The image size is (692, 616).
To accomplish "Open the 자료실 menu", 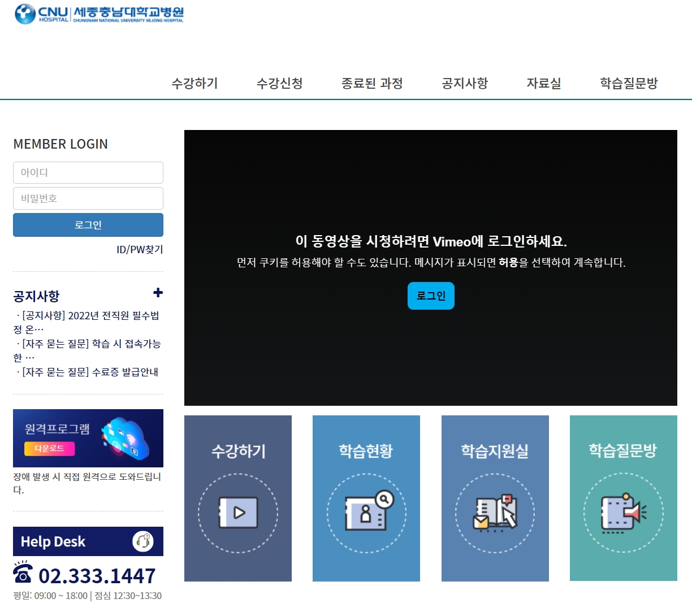I will tap(544, 84).
